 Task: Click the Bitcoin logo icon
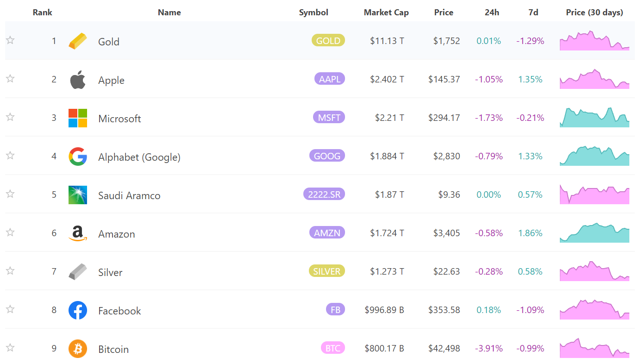[x=78, y=349]
